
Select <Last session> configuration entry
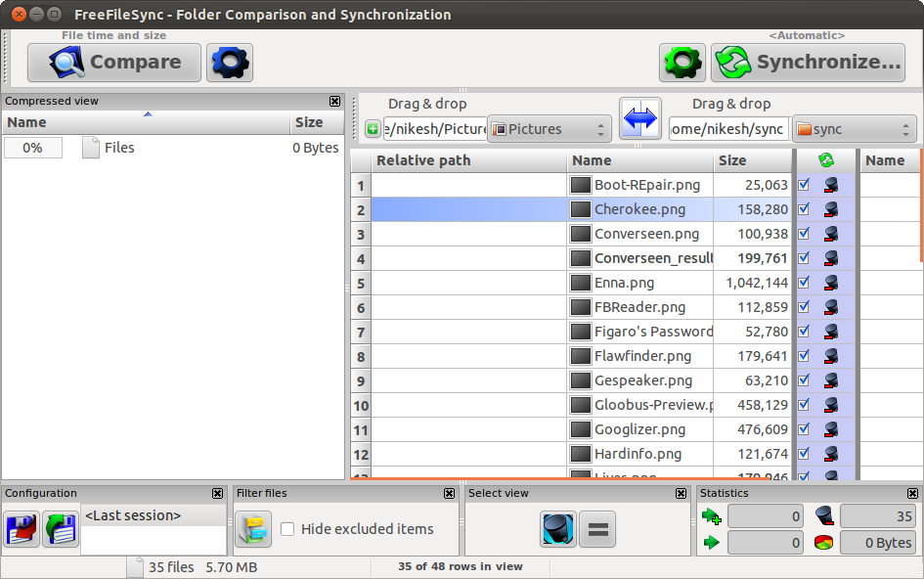[154, 515]
